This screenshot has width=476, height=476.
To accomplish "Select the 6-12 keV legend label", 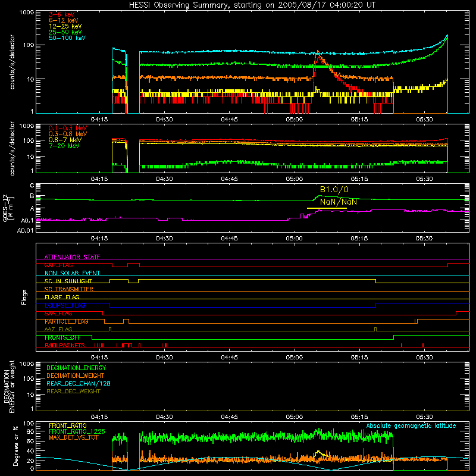I will pos(64,20).
